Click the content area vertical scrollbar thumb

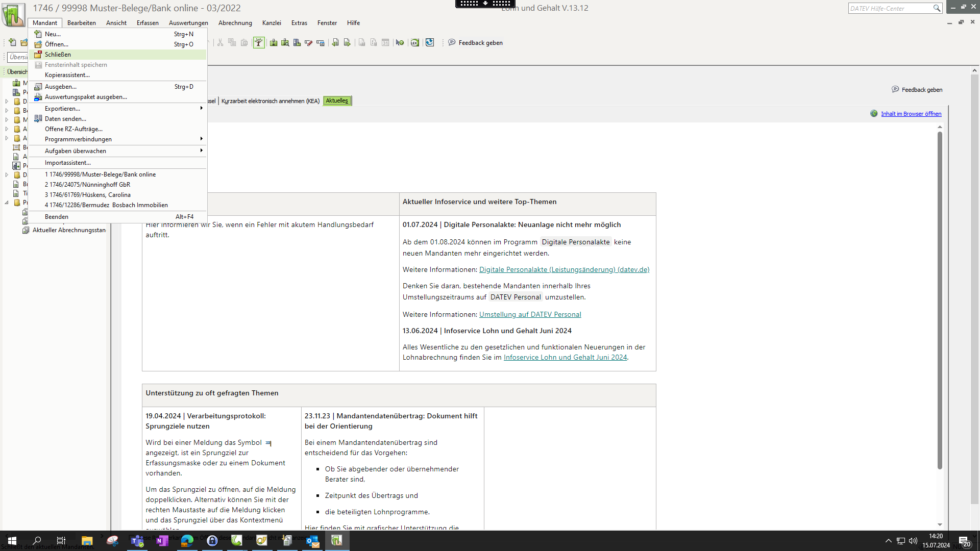coord(940,300)
